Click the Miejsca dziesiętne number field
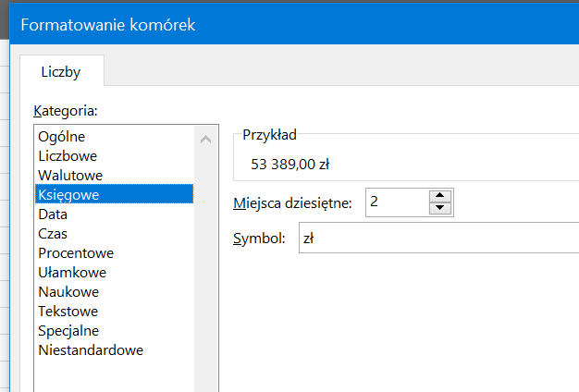579x392 pixels. pos(398,202)
